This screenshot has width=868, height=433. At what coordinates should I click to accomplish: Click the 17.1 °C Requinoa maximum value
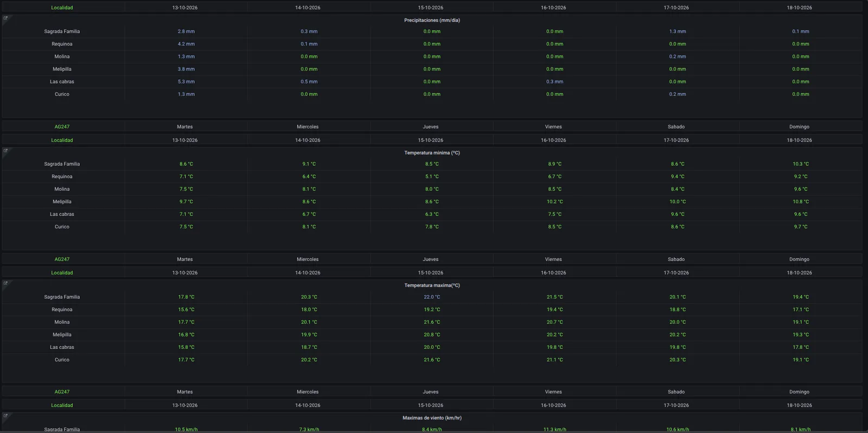(x=801, y=310)
